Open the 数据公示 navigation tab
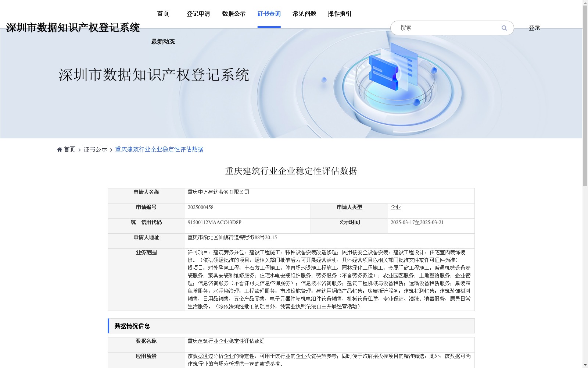Screen dimensions: 588x368 [234, 14]
